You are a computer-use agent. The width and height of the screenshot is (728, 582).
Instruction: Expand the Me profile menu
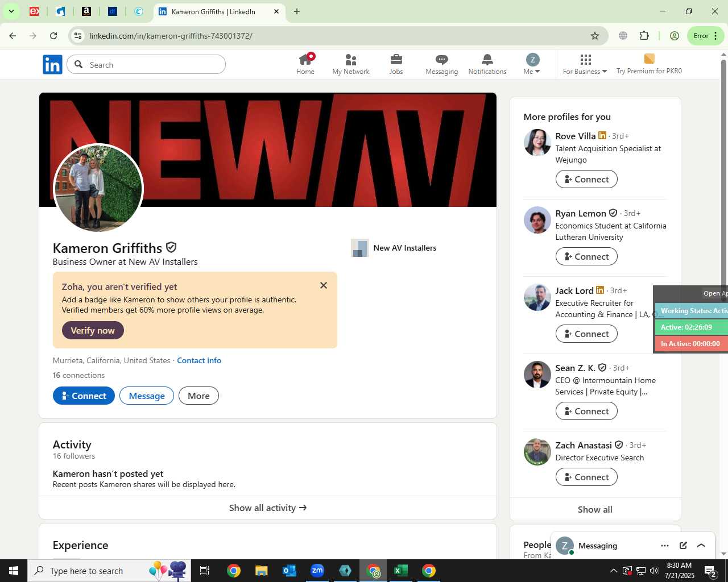pyautogui.click(x=532, y=64)
